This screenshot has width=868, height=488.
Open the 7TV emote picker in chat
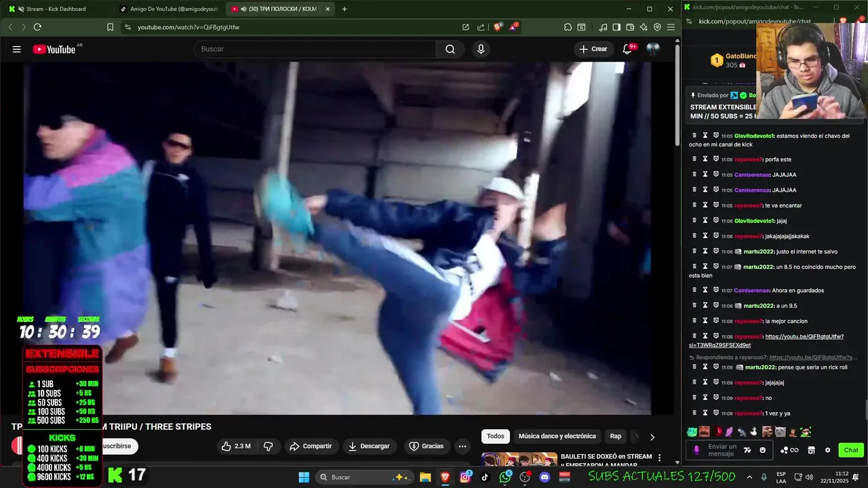(747, 450)
